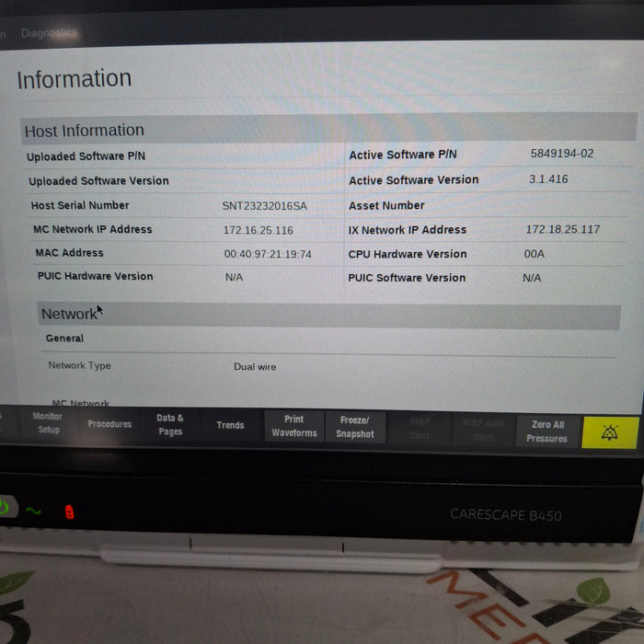
Task: Select IX Network IP 172.18.25.117
Action: tap(563, 229)
